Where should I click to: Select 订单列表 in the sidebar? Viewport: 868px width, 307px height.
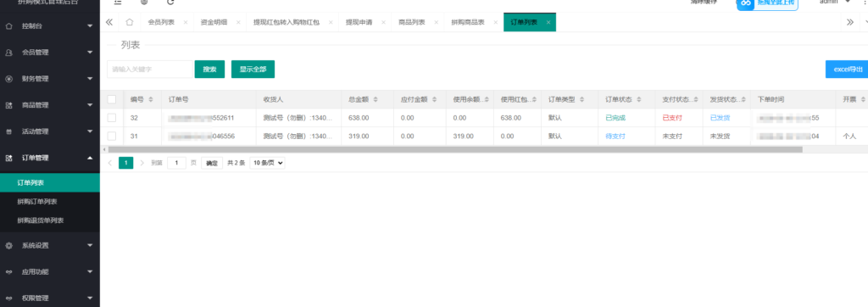50,183
